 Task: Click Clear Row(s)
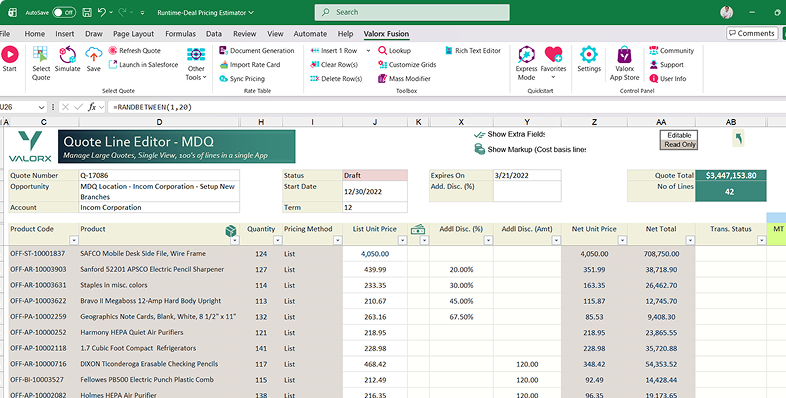[334, 65]
